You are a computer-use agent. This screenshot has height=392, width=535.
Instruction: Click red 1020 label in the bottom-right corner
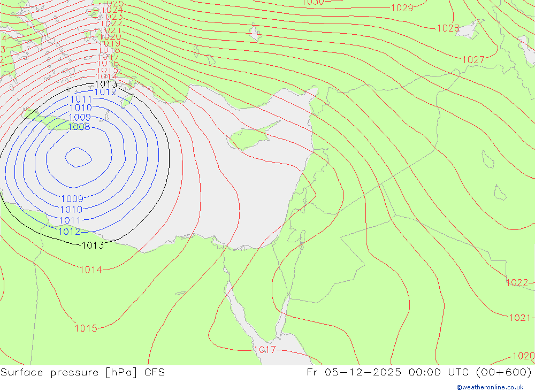pyautogui.click(x=524, y=356)
